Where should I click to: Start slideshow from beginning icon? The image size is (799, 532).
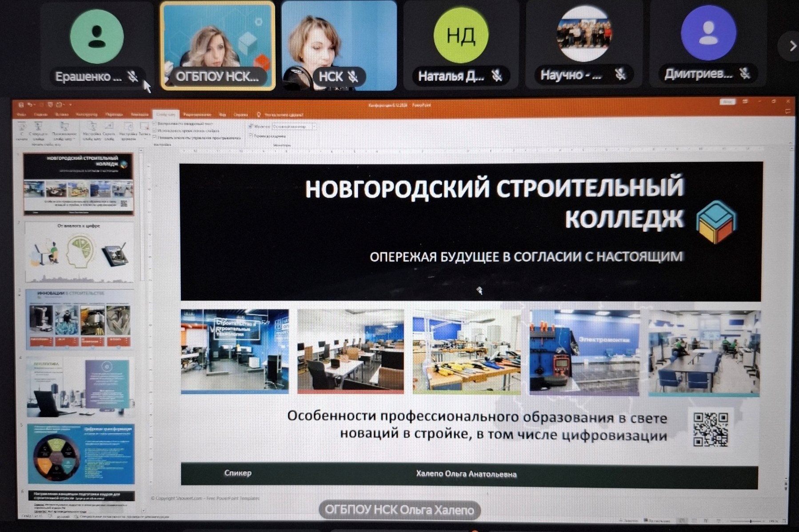(22, 127)
